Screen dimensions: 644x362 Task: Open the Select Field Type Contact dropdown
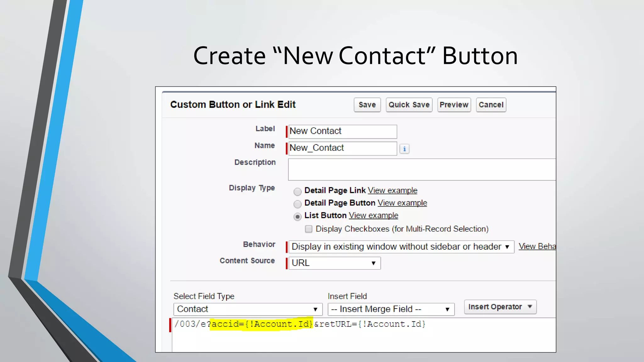pyautogui.click(x=248, y=309)
